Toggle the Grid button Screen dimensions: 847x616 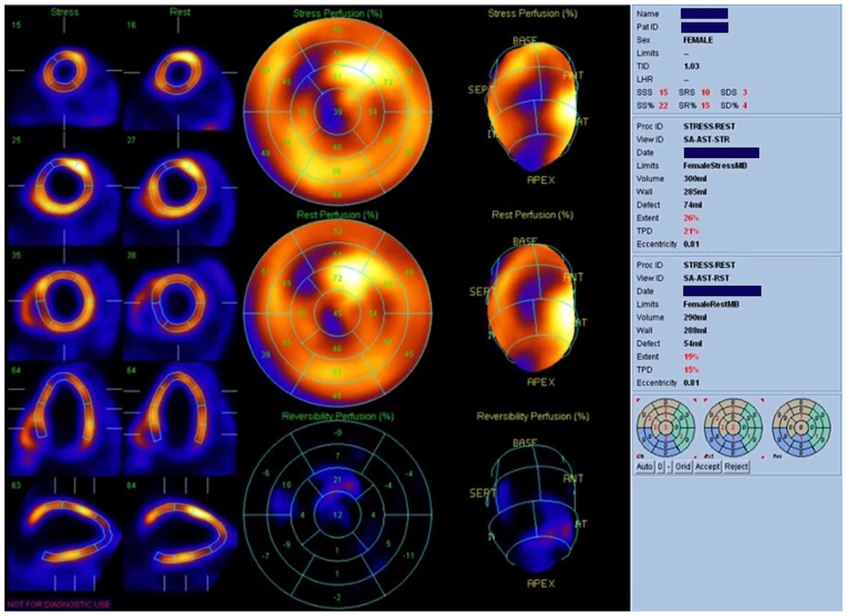tap(682, 467)
